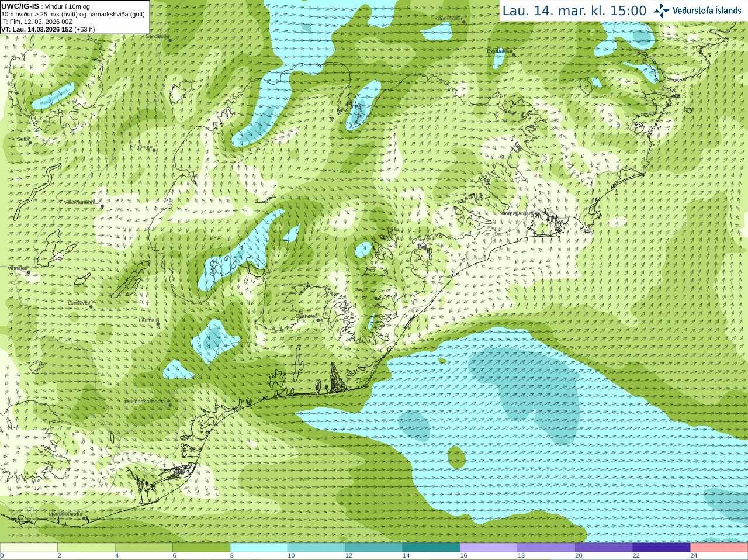Click the legend scale value 2
This screenshot has width=748, height=560.
[x=59, y=556]
